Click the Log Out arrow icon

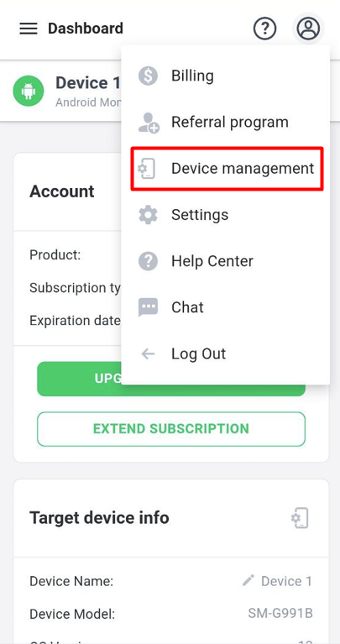click(148, 353)
